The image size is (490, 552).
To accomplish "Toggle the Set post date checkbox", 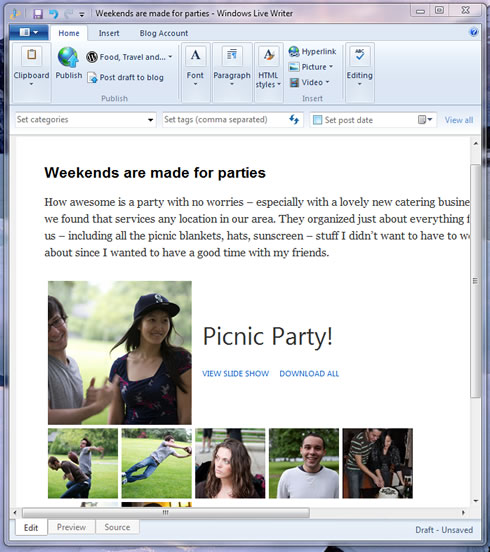I will point(317,120).
